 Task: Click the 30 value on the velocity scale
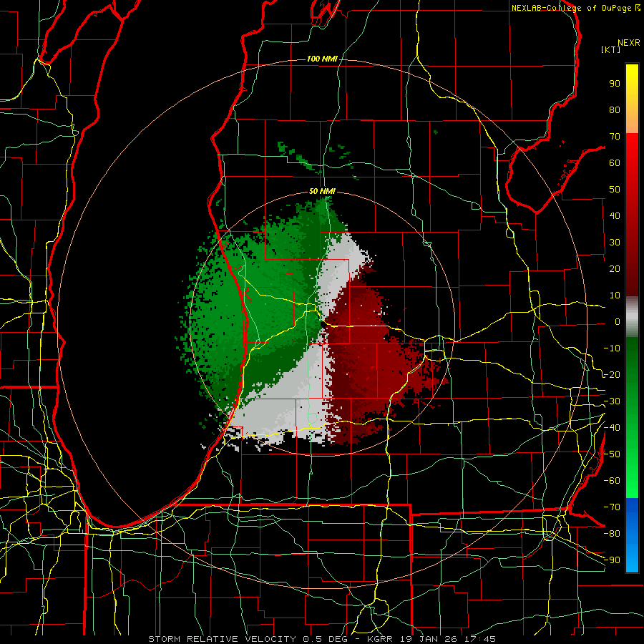point(615,243)
